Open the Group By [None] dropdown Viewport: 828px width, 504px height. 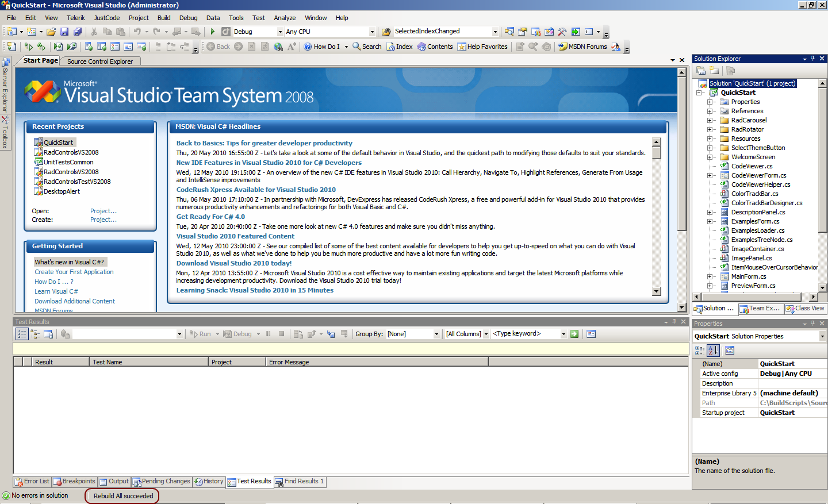tap(436, 334)
